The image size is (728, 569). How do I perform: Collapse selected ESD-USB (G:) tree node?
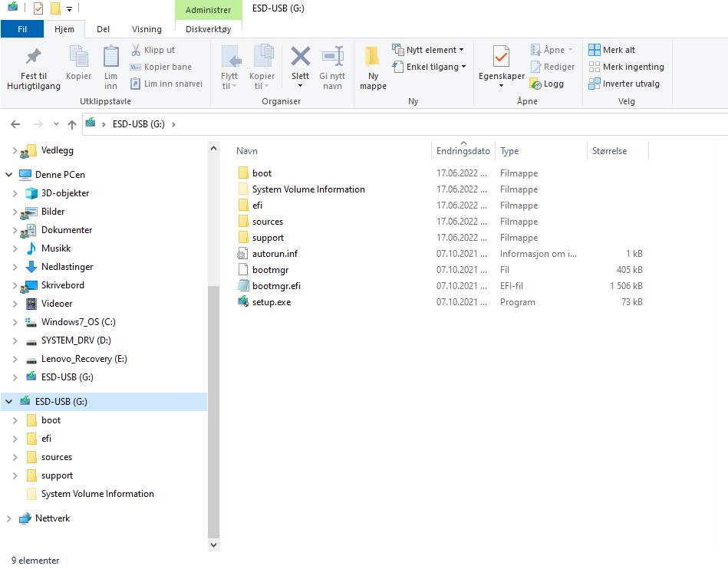[8, 402]
